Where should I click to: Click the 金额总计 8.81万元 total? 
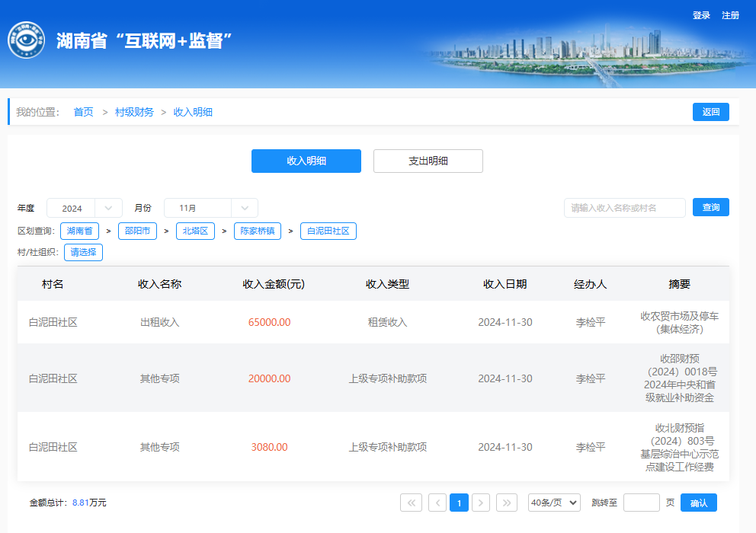(68, 503)
